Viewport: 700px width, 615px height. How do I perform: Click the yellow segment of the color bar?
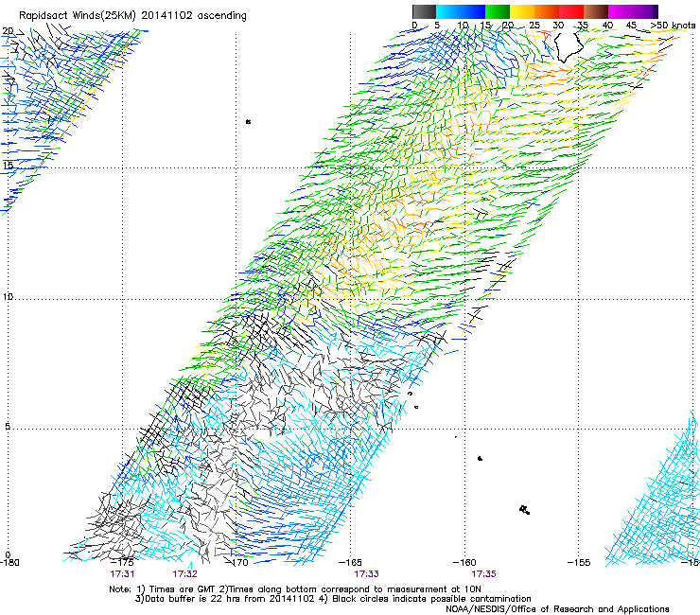(x=522, y=11)
